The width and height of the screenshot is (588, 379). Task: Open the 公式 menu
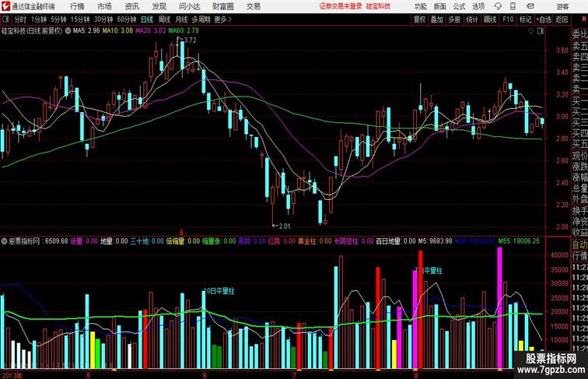pos(459,6)
